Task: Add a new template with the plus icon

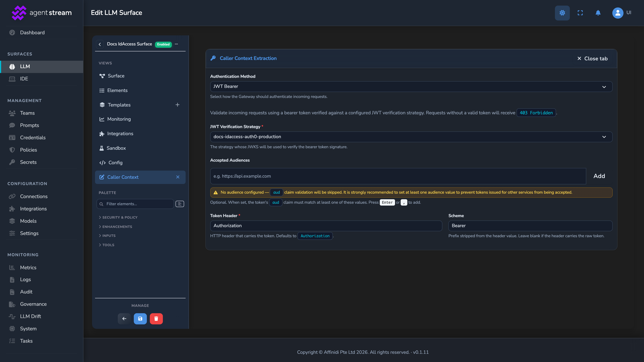Action: pos(177,105)
